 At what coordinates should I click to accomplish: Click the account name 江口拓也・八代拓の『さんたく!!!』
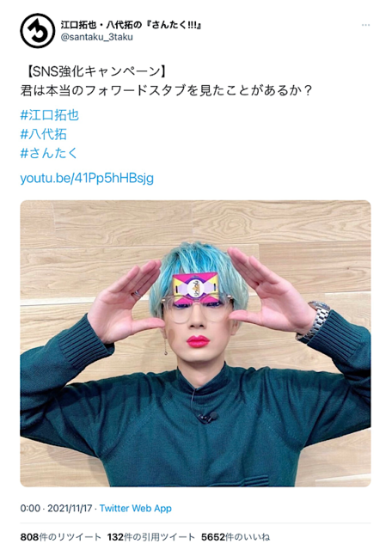click(x=131, y=25)
